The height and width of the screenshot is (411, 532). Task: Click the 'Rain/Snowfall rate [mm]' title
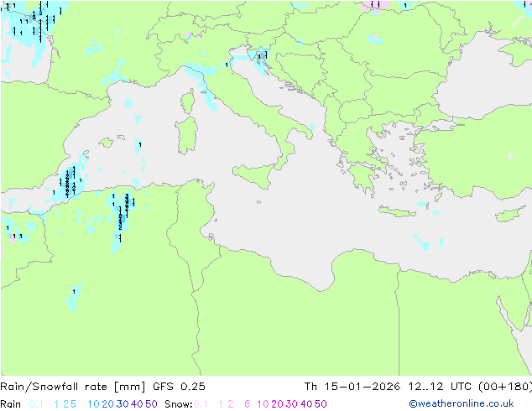pyautogui.click(x=73, y=387)
